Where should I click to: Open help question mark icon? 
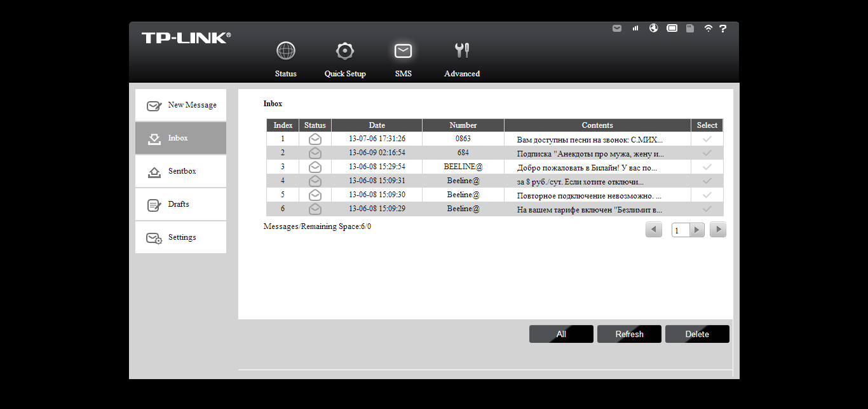[x=722, y=29]
